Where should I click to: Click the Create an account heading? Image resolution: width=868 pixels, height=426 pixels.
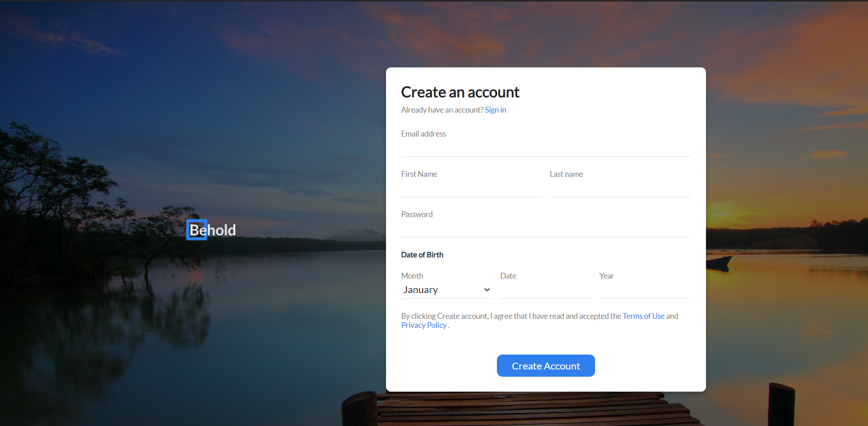click(460, 92)
